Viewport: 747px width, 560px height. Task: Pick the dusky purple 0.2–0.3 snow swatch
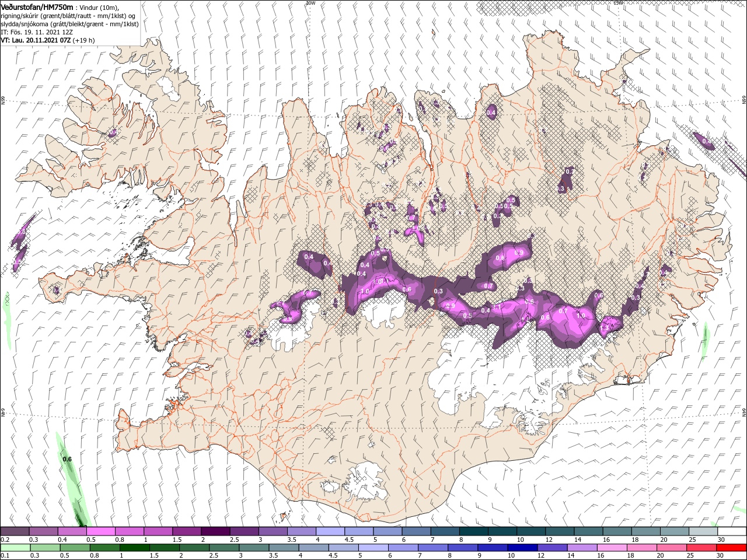[15, 531]
